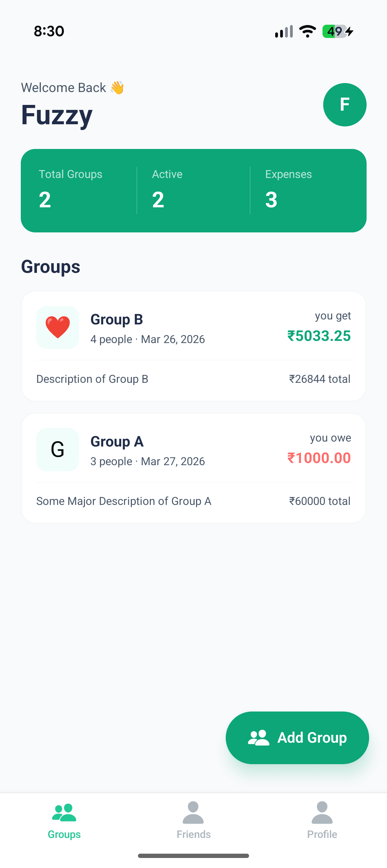387x868 pixels.
Task: Tap the ₹1000.00 you owe amount
Action: (319, 458)
